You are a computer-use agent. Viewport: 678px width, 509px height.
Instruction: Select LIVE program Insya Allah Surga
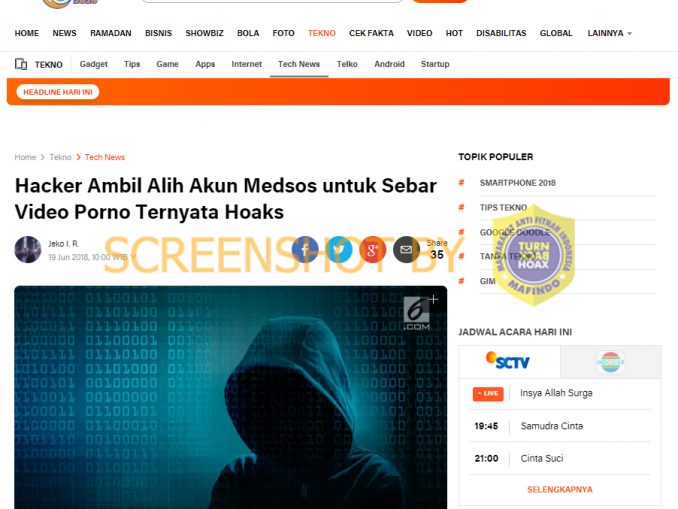click(560, 394)
